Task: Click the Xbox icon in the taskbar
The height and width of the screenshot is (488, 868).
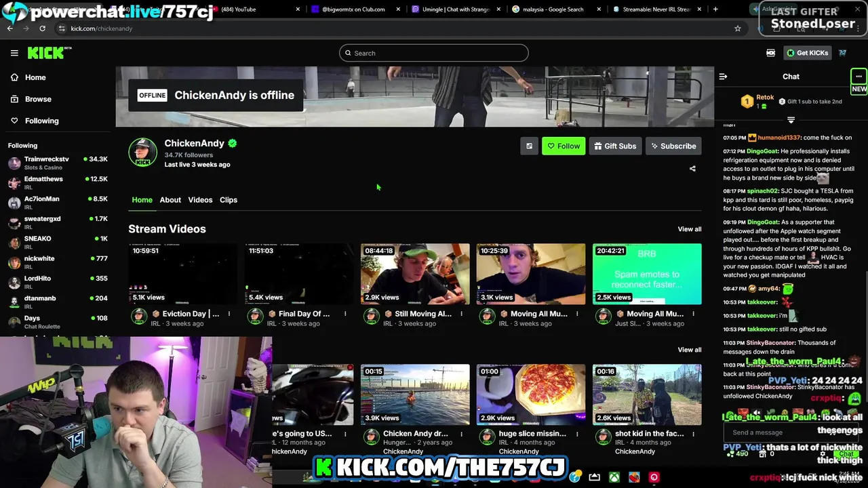Action: 614,477
